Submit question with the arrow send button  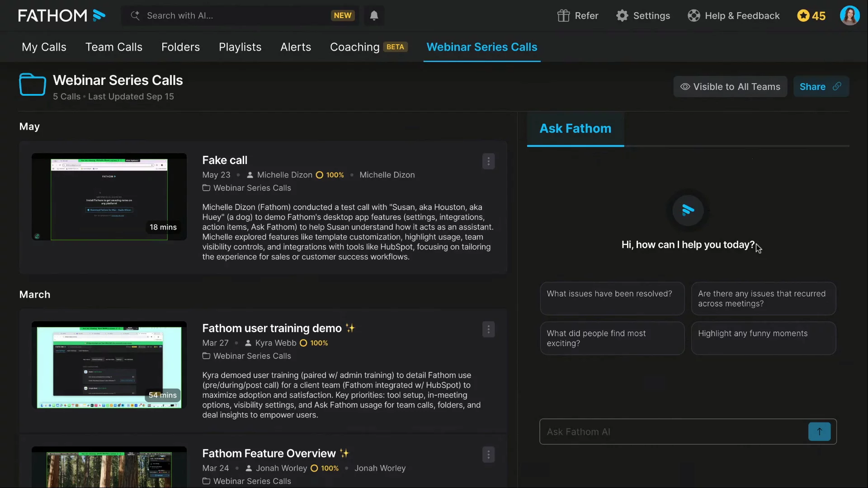819,432
